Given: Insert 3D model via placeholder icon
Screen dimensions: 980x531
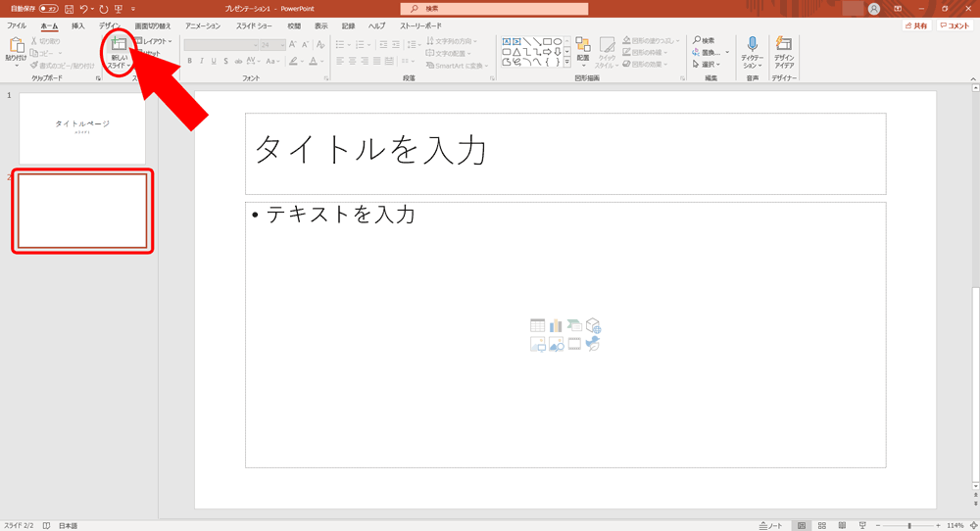Looking at the screenshot, I should pos(593,325).
